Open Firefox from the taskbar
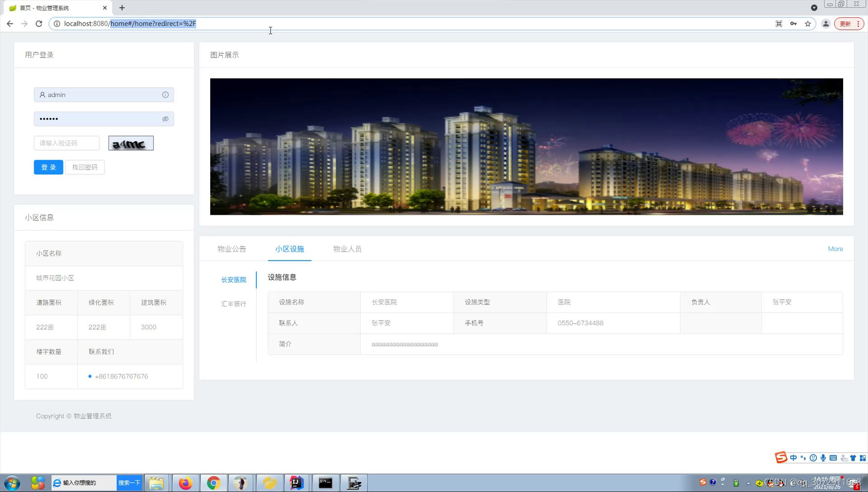Image resolution: width=868 pixels, height=492 pixels. tap(185, 483)
